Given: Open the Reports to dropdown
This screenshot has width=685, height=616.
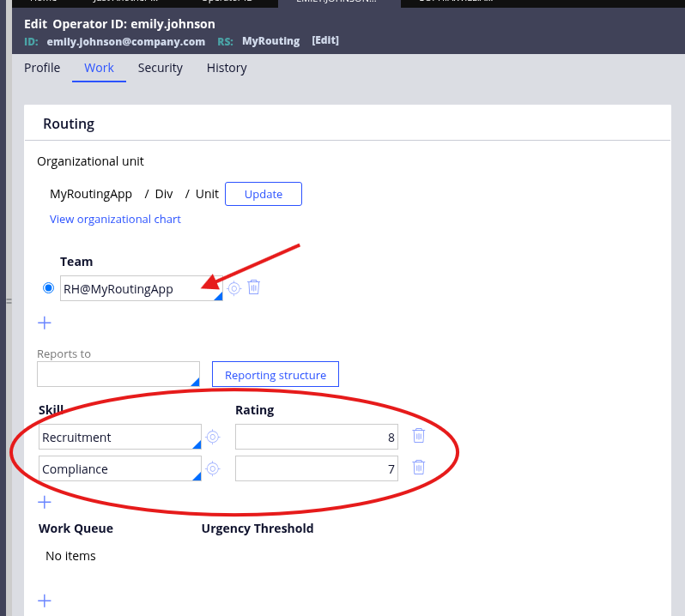Looking at the screenshot, I should (x=195, y=380).
